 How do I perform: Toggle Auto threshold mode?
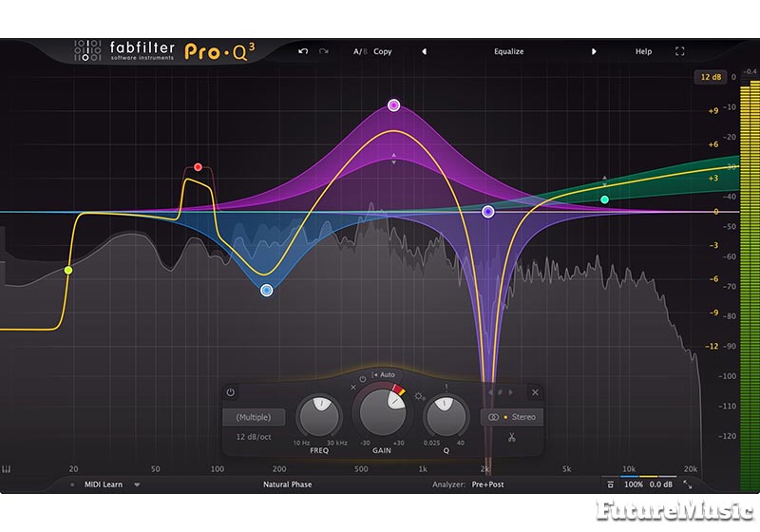(384, 375)
